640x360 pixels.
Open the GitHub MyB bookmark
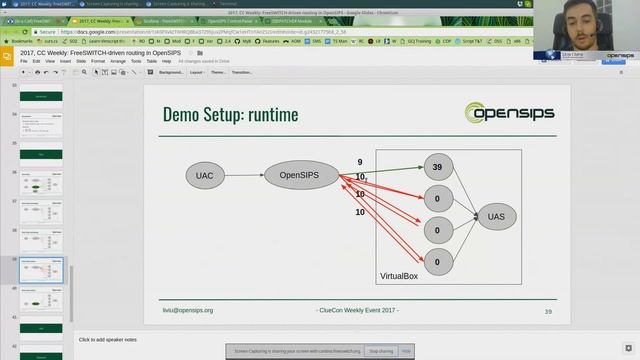(242, 41)
